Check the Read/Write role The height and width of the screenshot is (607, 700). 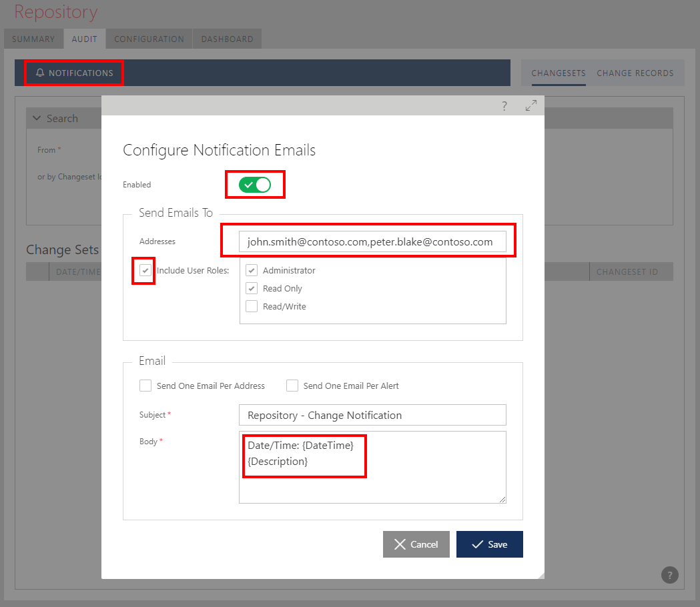pyautogui.click(x=251, y=306)
